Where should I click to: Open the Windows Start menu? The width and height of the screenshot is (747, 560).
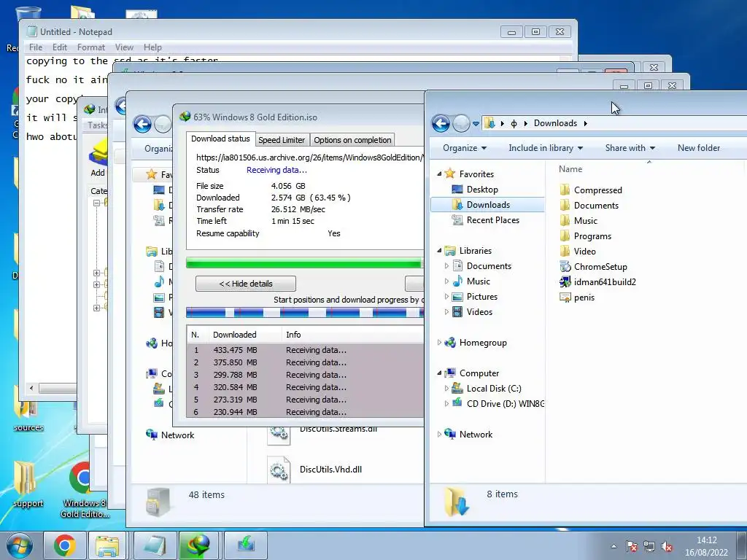20,545
